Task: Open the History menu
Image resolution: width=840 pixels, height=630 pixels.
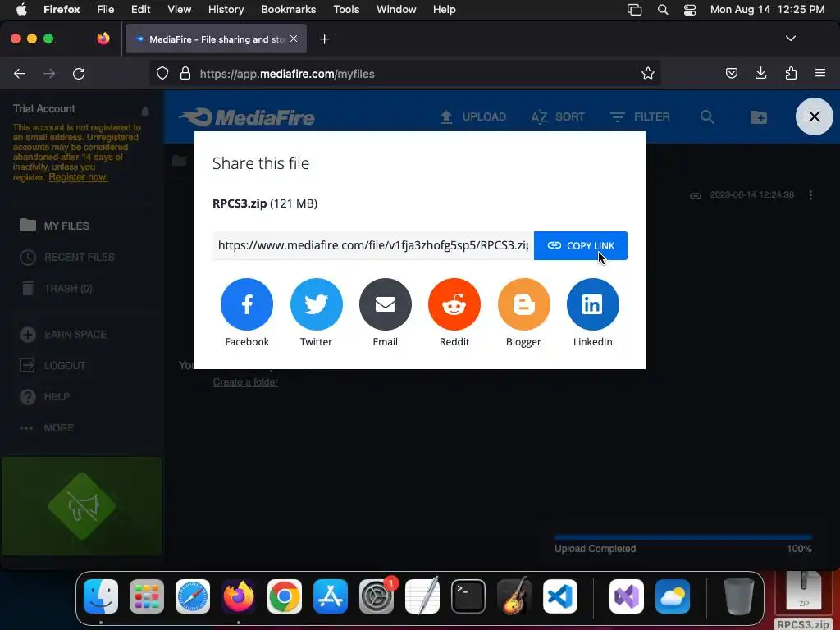Action: coord(226,10)
